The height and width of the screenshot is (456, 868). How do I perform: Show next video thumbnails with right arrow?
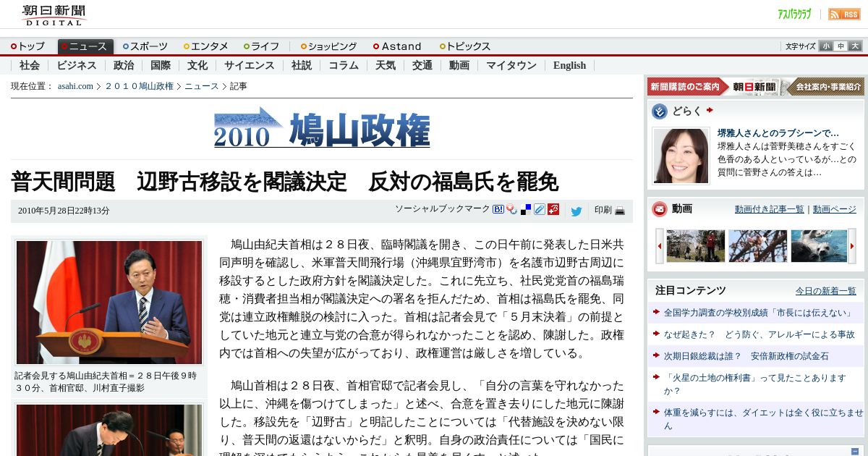[852, 246]
